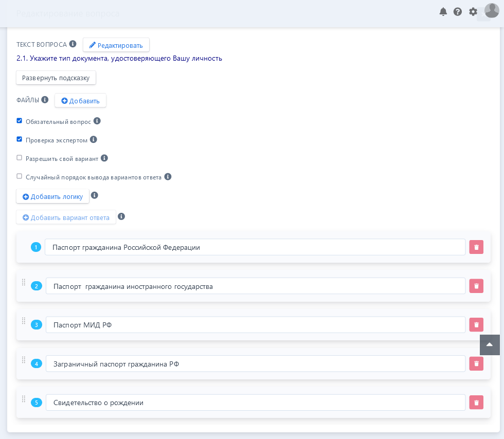Click the notifications bell icon
This screenshot has width=504, height=439.
443,12
